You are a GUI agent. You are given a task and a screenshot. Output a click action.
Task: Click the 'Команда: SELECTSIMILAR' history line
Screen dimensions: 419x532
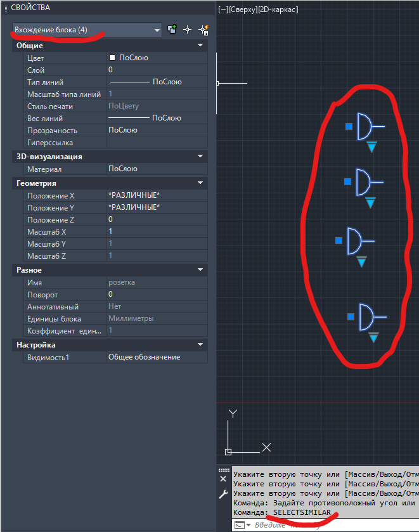point(282,512)
